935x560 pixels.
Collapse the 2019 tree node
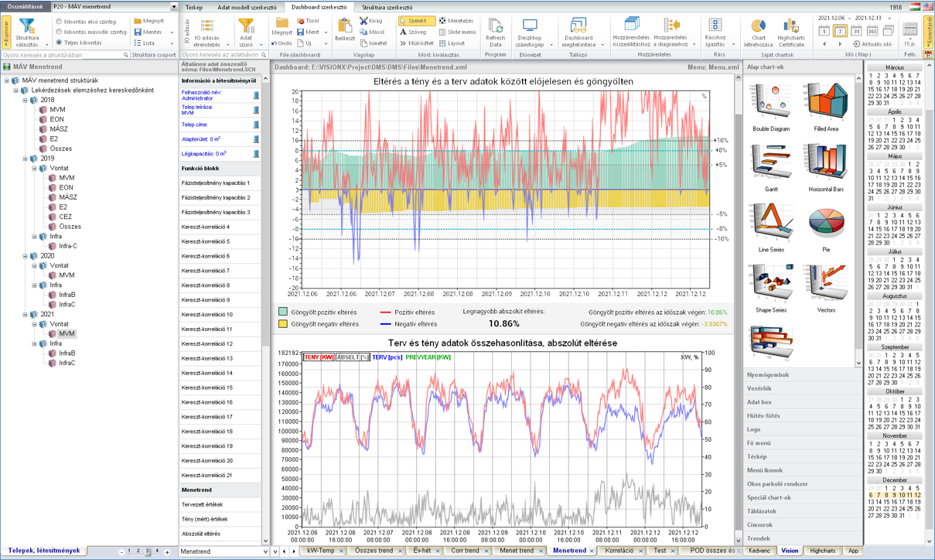coord(26,159)
